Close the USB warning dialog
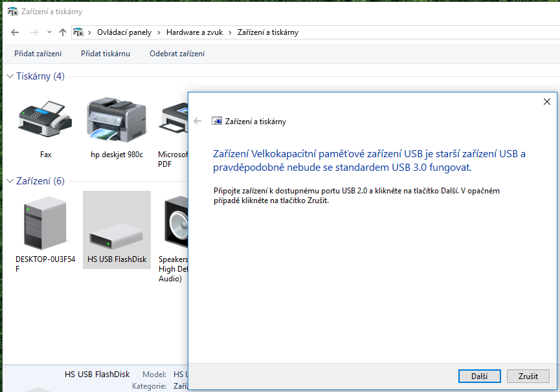 547,102
